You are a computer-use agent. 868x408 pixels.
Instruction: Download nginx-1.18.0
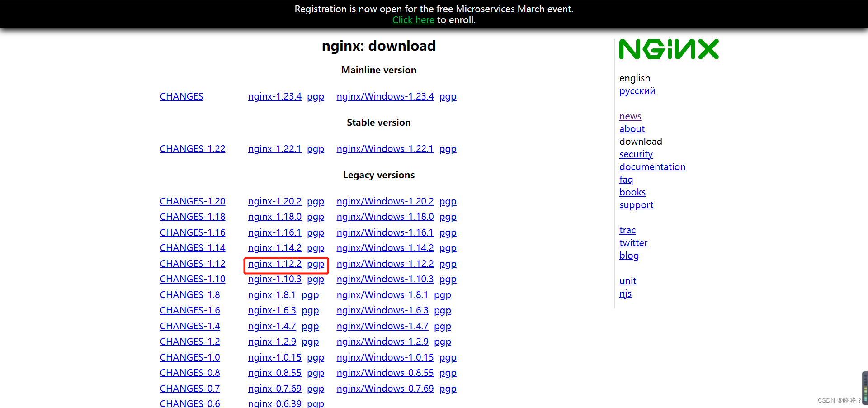tap(274, 217)
